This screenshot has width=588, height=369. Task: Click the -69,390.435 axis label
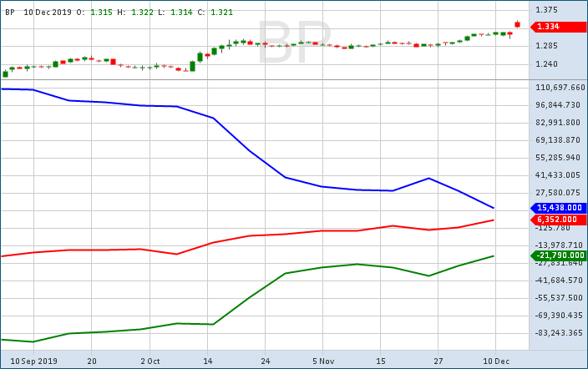coord(559,316)
